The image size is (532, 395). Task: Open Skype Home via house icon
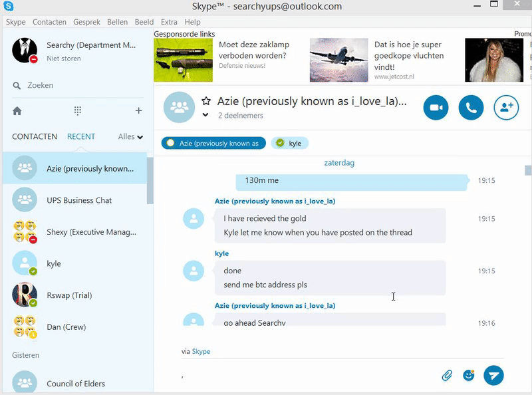click(x=17, y=111)
